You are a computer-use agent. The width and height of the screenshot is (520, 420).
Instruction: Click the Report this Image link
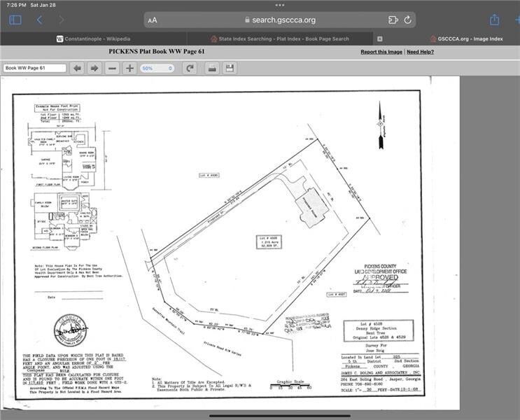tap(381, 52)
